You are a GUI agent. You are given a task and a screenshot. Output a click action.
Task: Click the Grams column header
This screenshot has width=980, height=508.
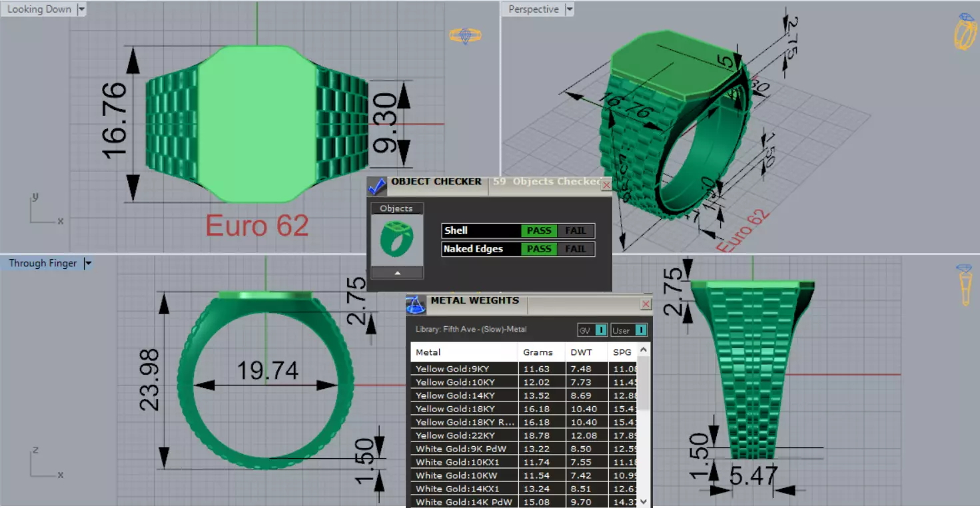(x=540, y=352)
